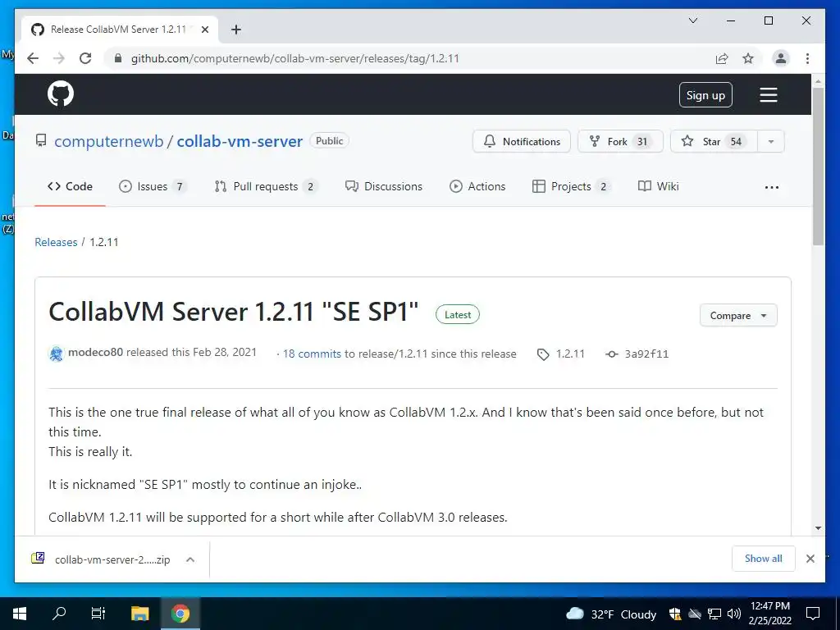Reload the page with the refresh icon
This screenshot has height=630, width=840.
click(x=85, y=58)
